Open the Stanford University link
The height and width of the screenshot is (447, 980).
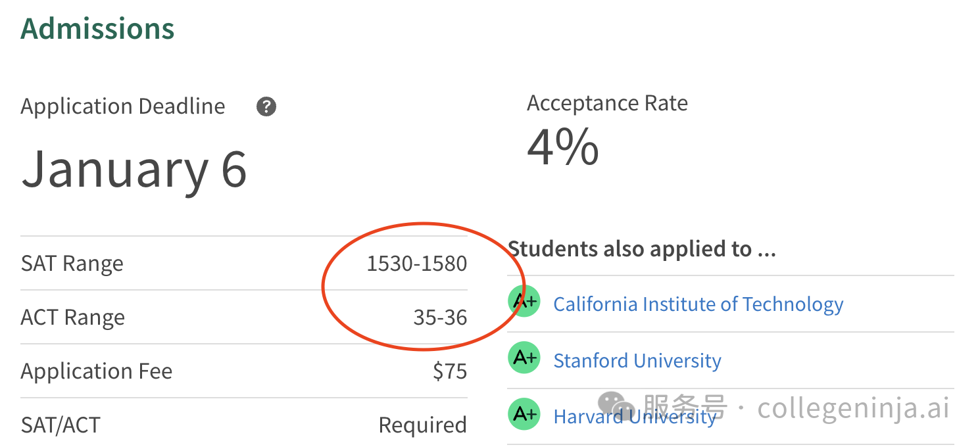pos(637,361)
